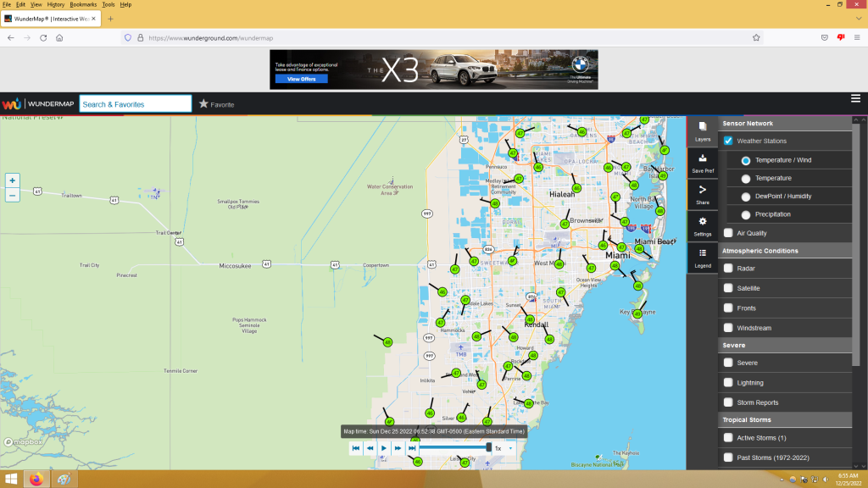Viewport: 868px width, 488px height.
Task: Open the map Settings gear
Action: [703, 226]
